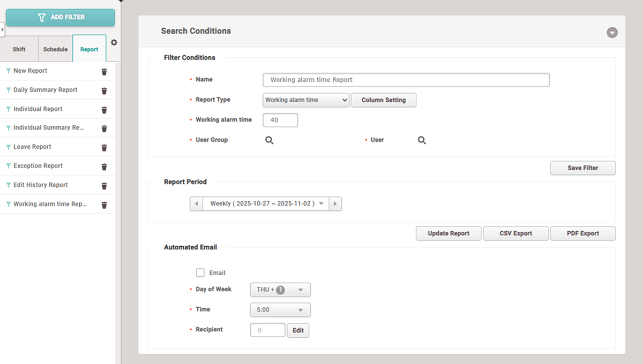Switch to the Shift tab

[19, 49]
